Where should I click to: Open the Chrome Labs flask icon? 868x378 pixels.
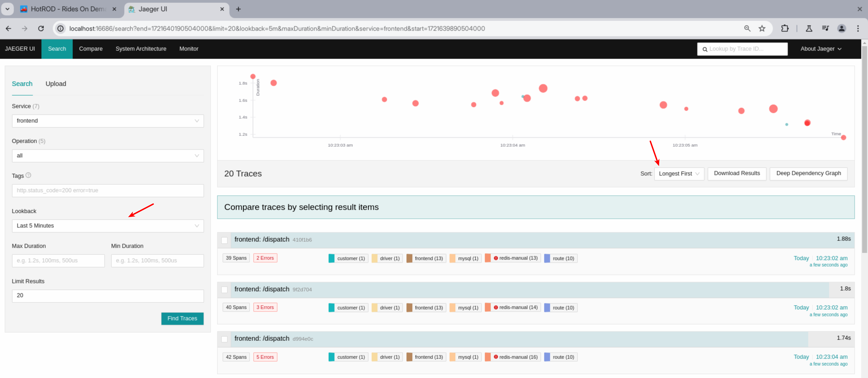pyautogui.click(x=809, y=29)
